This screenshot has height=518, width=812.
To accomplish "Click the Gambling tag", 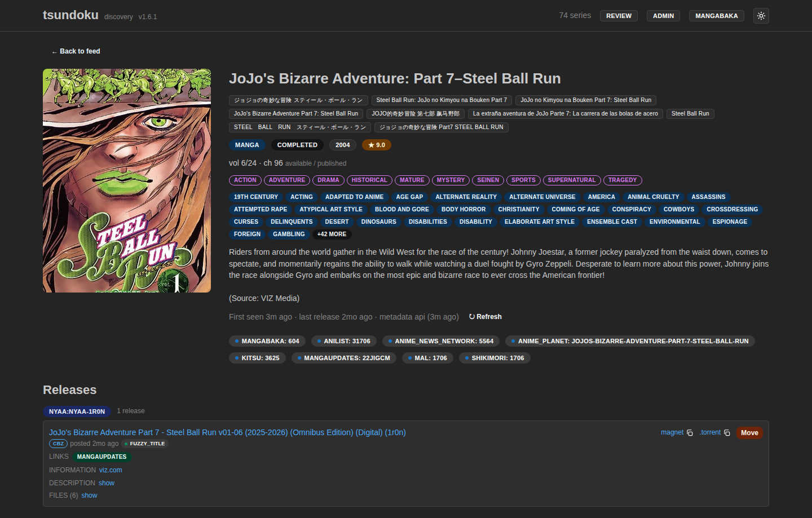I will pyautogui.click(x=289, y=234).
